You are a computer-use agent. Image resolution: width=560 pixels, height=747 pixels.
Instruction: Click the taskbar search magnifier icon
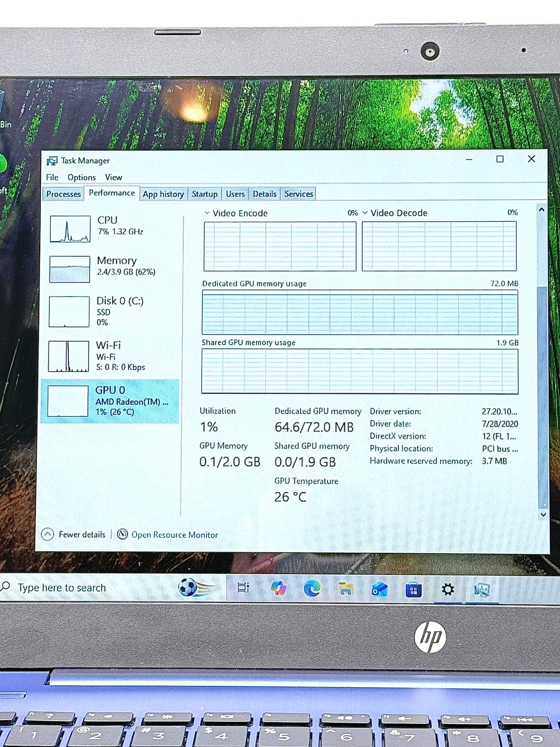pos(5,586)
